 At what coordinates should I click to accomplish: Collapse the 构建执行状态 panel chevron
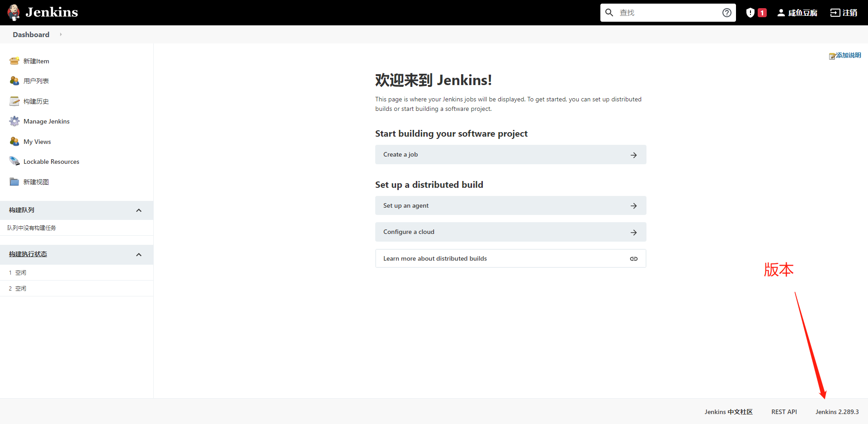pos(139,255)
